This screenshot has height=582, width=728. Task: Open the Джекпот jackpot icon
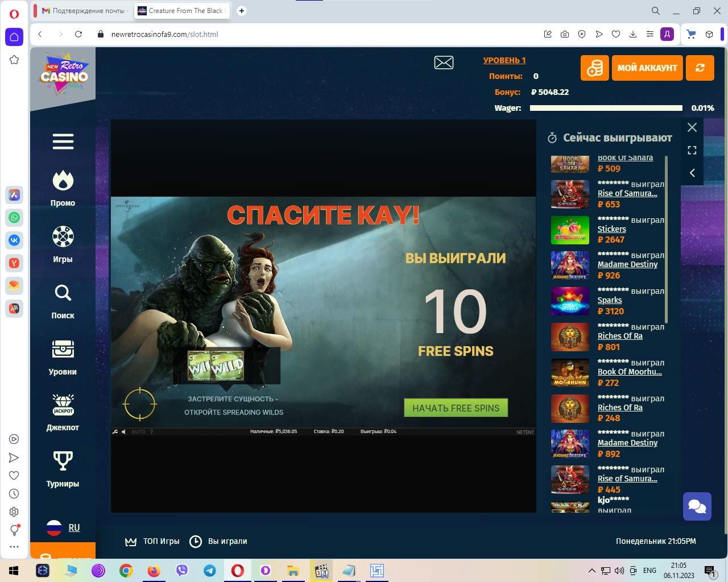tap(63, 405)
